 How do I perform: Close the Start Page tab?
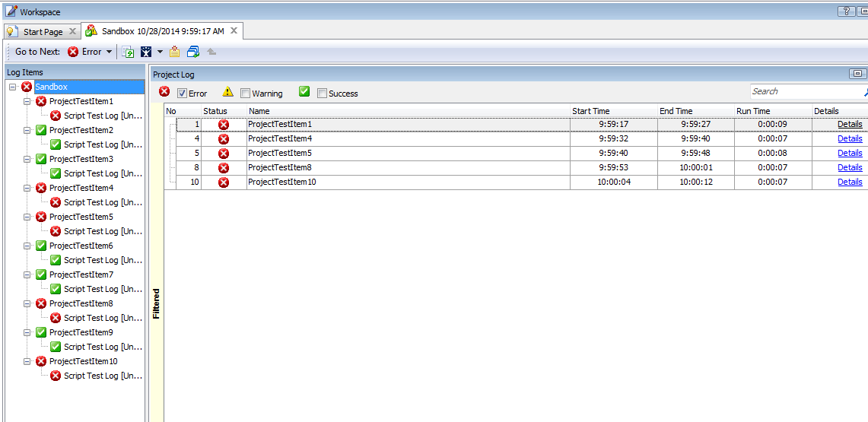click(x=72, y=31)
